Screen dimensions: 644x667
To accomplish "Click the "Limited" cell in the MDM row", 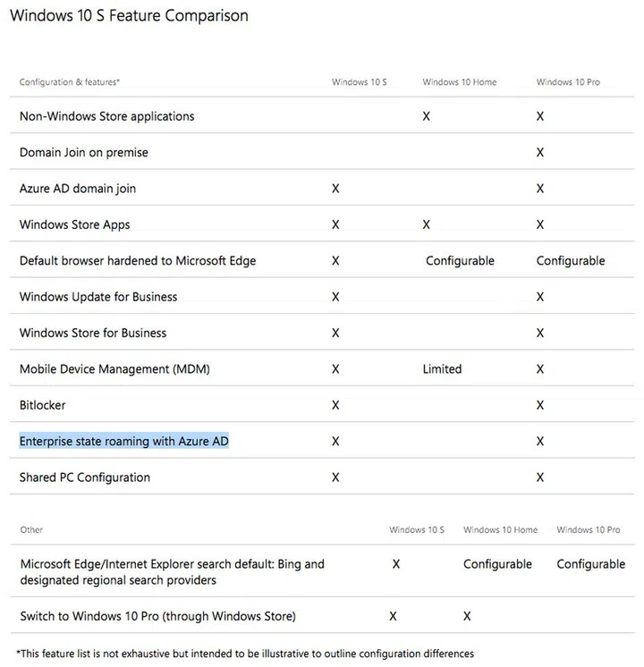I will (442, 369).
